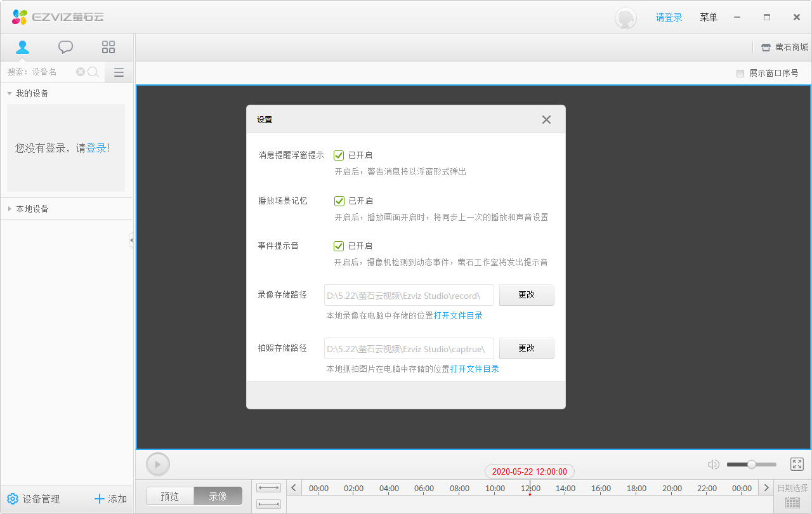Screen dimensions: 812x514
Task: Collapse the sidebar with the left arrow
Action: pos(131,240)
